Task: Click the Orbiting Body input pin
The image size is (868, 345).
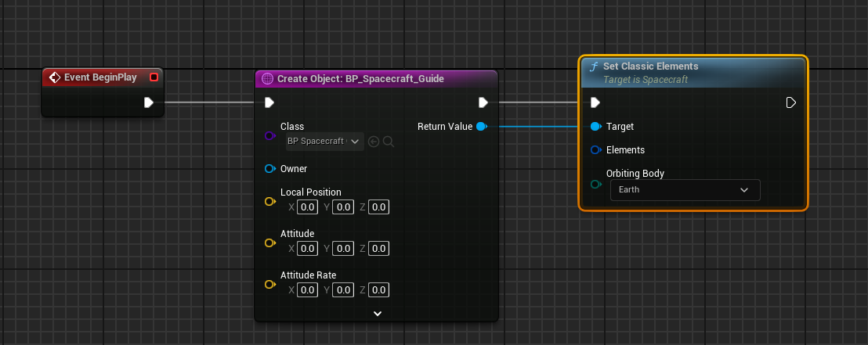Action: (x=595, y=184)
